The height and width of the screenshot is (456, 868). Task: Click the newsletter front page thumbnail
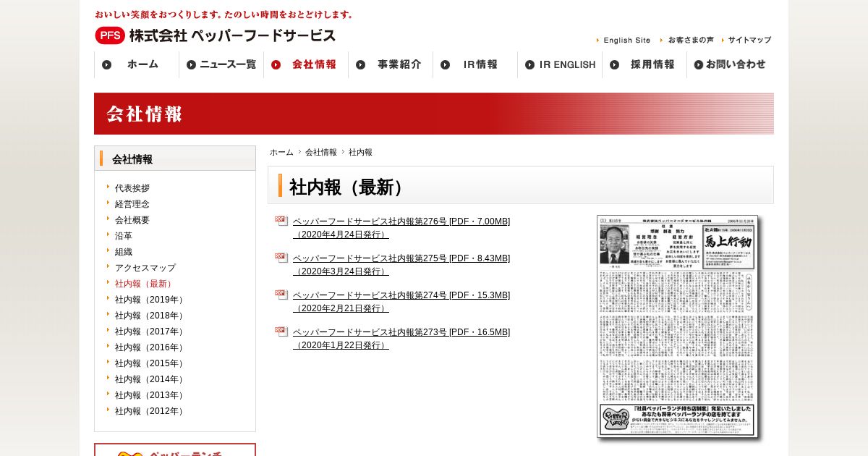678,326
